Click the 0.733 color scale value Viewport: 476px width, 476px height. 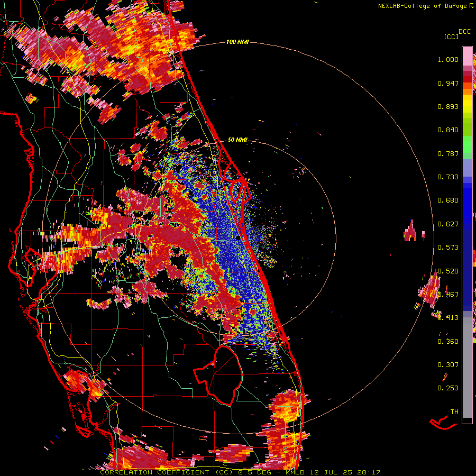pyautogui.click(x=448, y=177)
